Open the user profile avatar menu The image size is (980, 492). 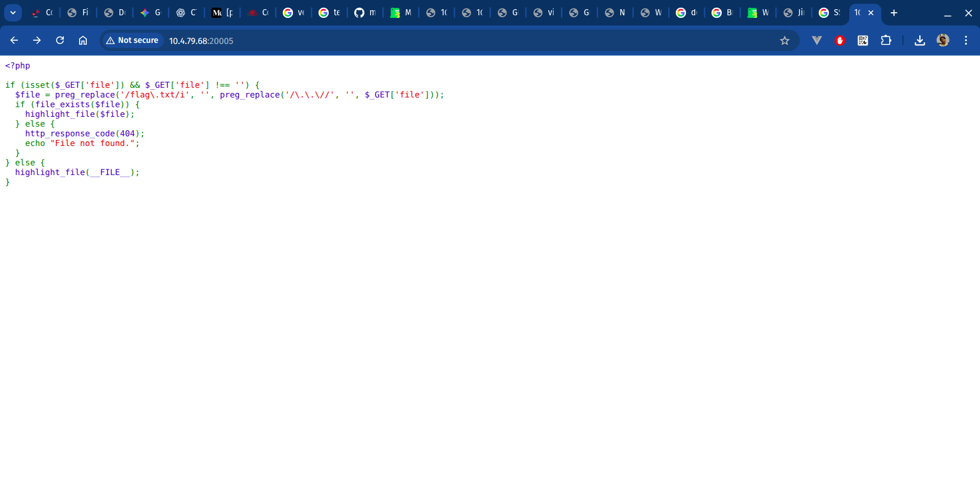(943, 40)
